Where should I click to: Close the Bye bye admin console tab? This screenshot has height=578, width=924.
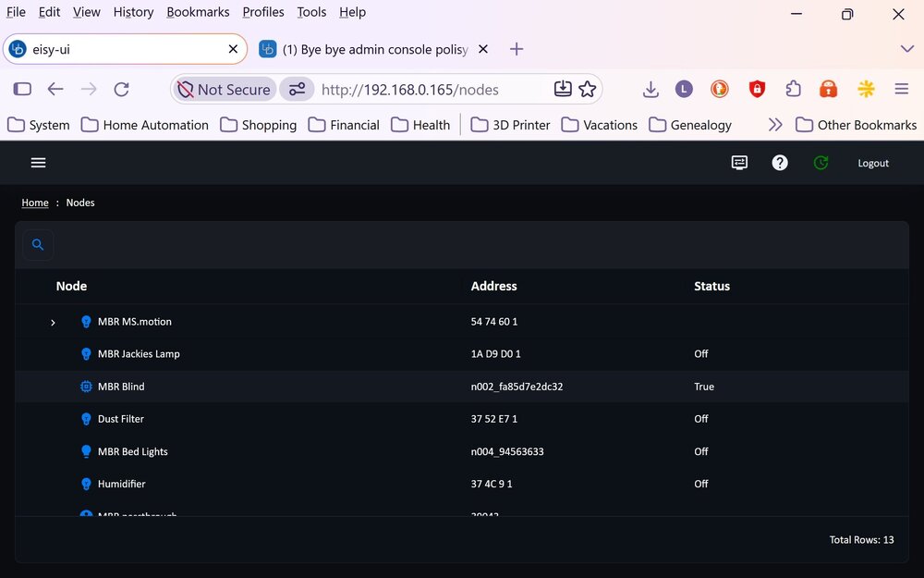point(483,49)
